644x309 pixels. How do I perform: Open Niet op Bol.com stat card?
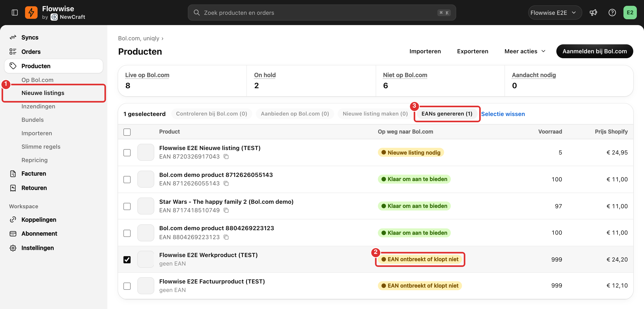click(440, 81)
